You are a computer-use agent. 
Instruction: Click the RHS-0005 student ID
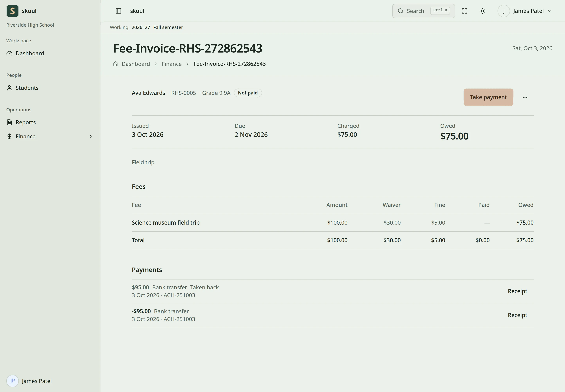183,93
